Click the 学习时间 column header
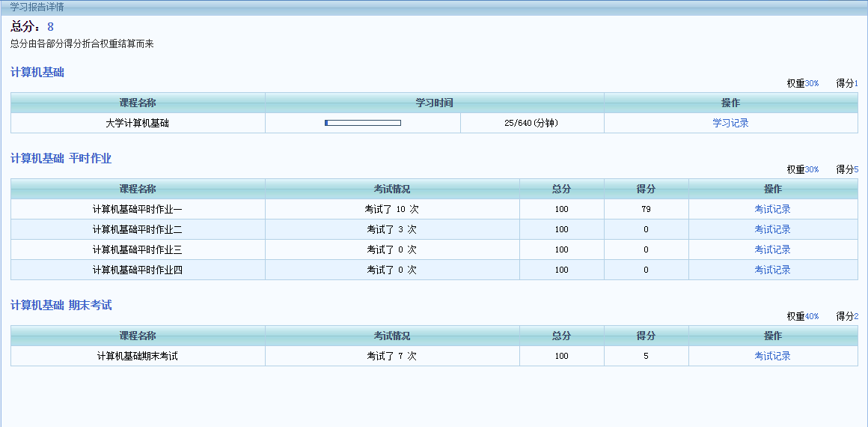868x427 pixels. pyautogui.click(x=434, y=103)
